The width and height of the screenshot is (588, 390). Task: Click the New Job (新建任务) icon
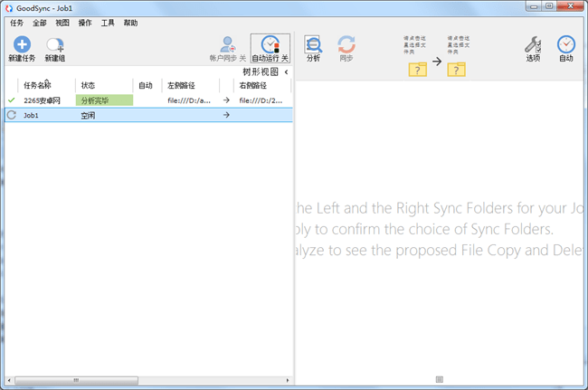click(21, 45)
